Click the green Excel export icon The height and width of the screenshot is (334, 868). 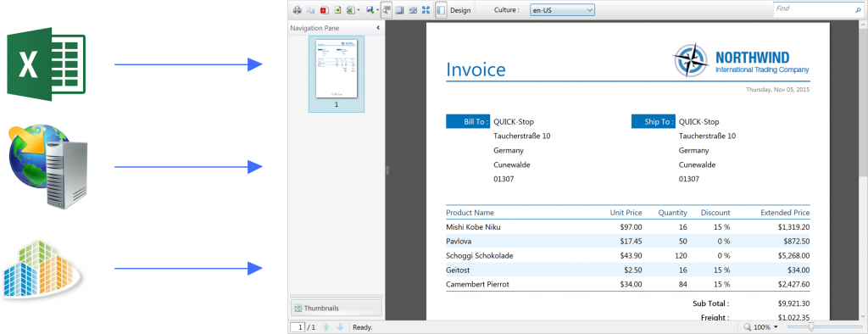(350, 10)
